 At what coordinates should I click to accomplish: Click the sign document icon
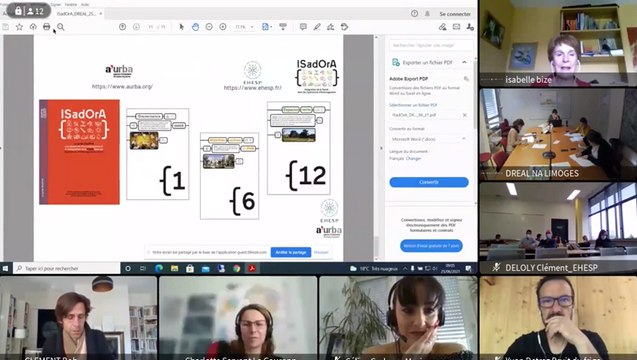pos(331,27)
